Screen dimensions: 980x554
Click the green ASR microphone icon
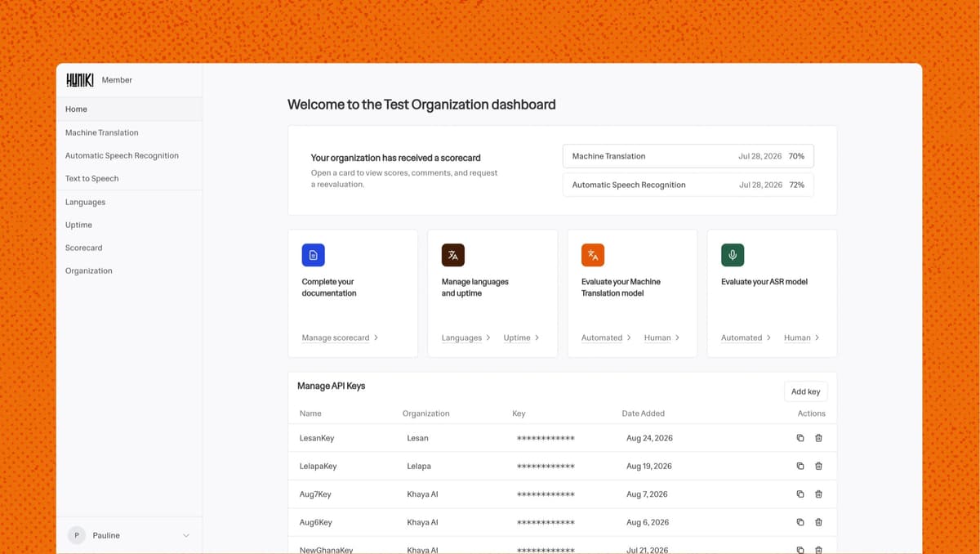coord(733,255)
